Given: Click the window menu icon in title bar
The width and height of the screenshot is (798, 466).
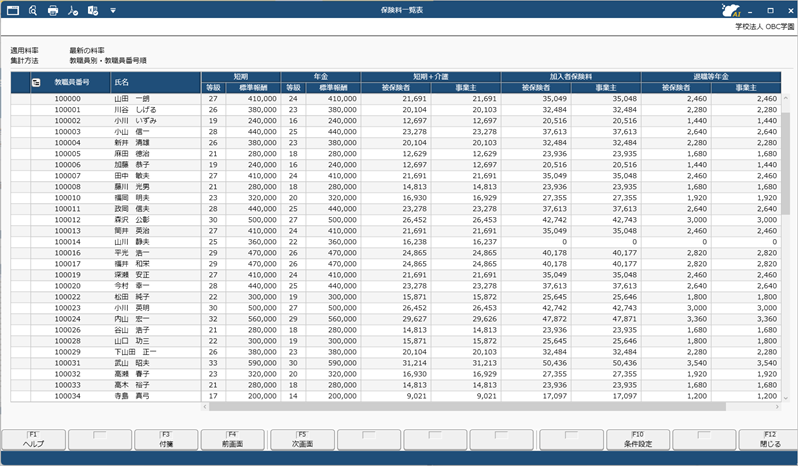Looking at the screenshot, I should [13, 10].
